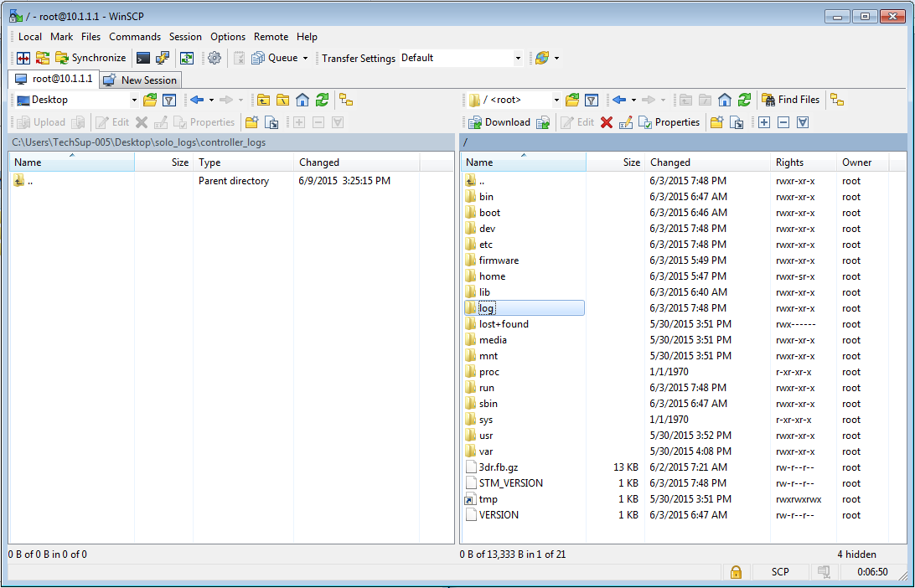Open the Local menu
Image resolution: width=915 pixels, height=588 pixels.
(x=30, y=37)
